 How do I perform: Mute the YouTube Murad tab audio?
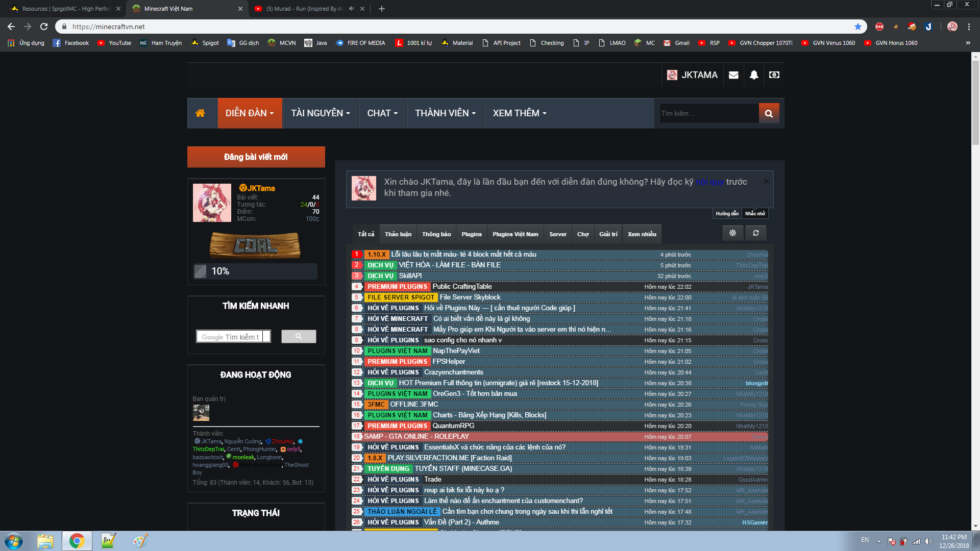point(351,9)
